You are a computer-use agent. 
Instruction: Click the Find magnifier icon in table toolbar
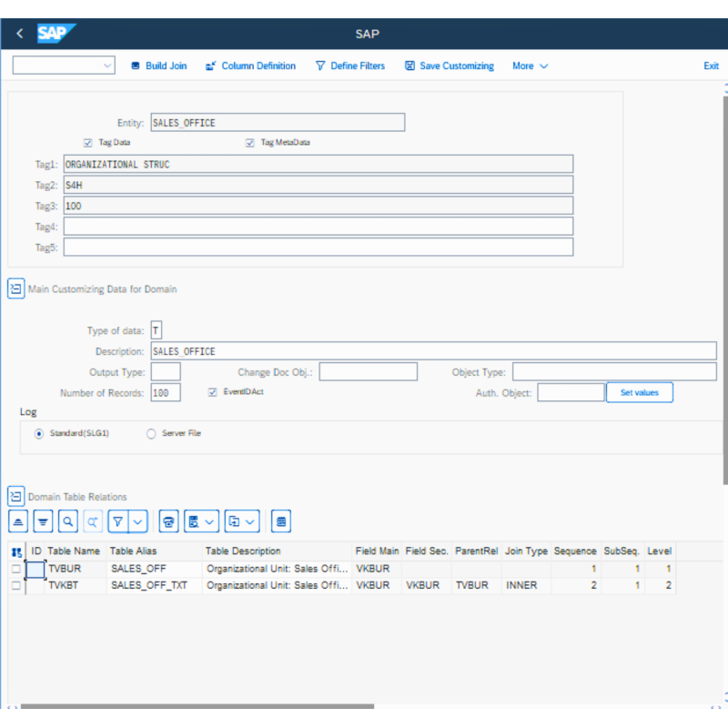(68, 521)
